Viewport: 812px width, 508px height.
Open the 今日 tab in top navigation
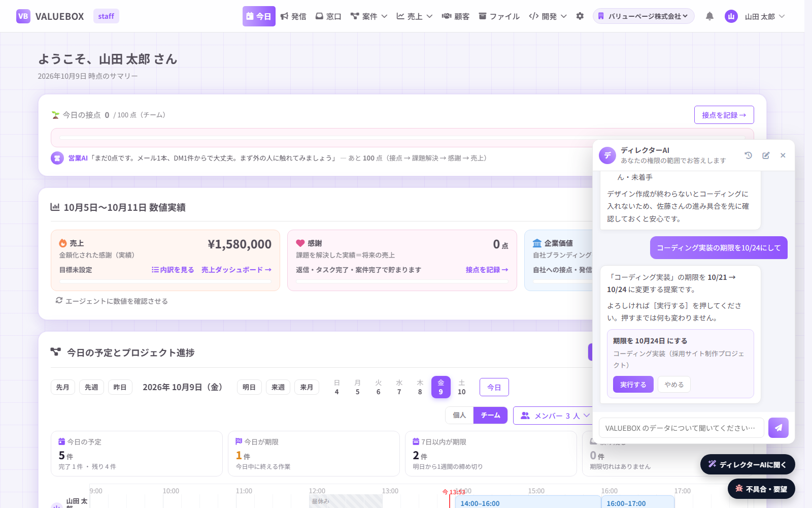[x=259, y=16]
